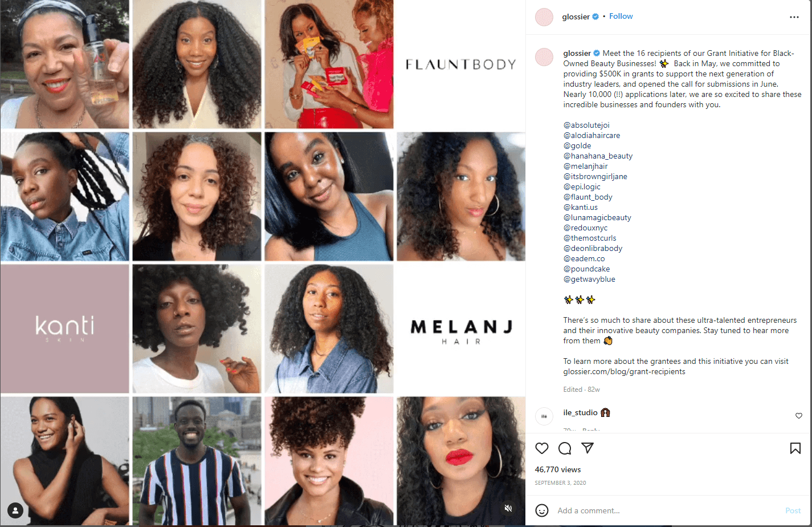This screenshot has width=812, height=527.
Task: Click the MELANJ HAIR logo tile
Action: click(462, 330)
